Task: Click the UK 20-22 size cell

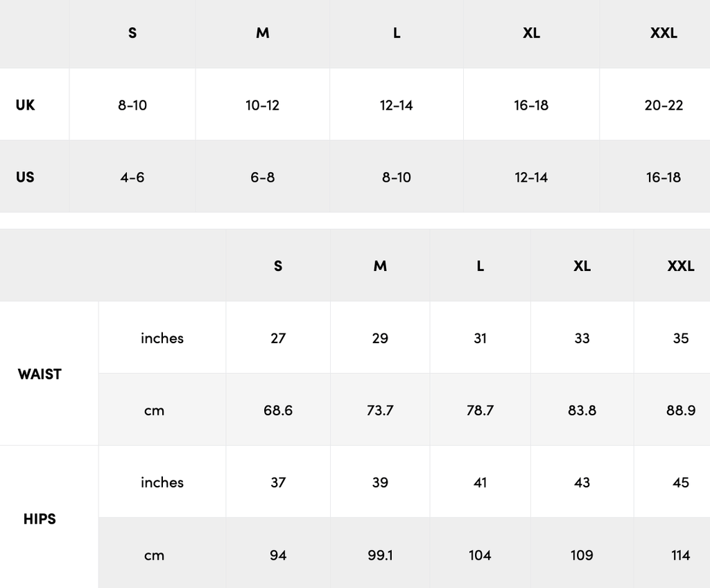Action: tap(664, 105)
